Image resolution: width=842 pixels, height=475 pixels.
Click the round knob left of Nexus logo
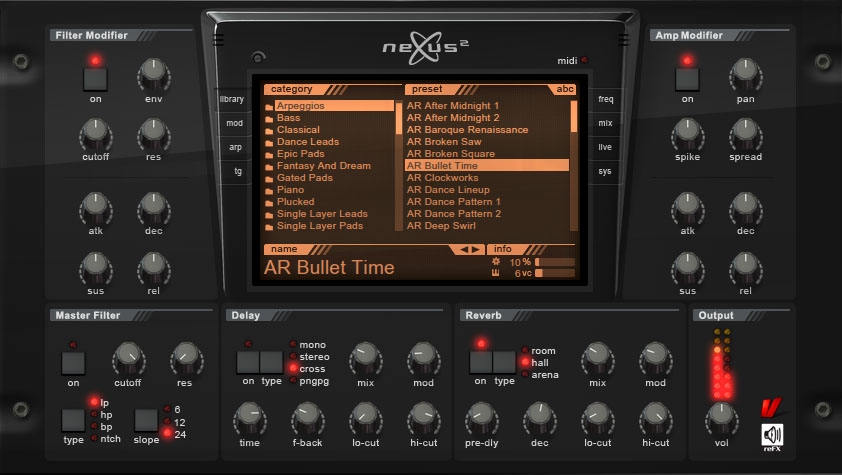pos(258,57)
